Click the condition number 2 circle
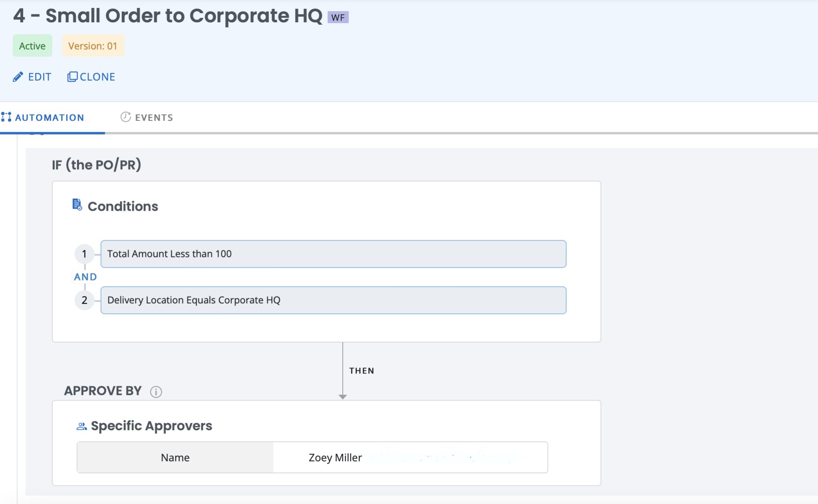This screenshot has height=504, width=818. pyautogui.click(x=84, y=300)
